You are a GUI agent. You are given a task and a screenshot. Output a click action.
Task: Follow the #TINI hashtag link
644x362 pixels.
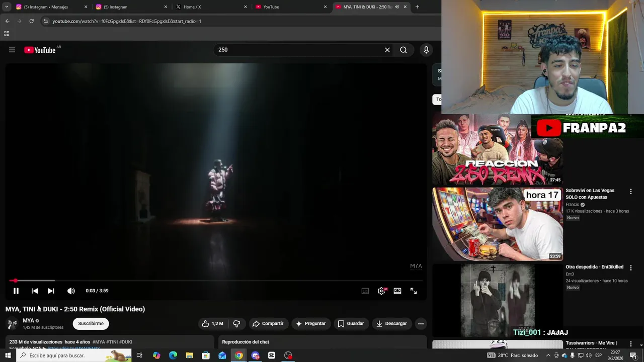[x=112, y=342]
